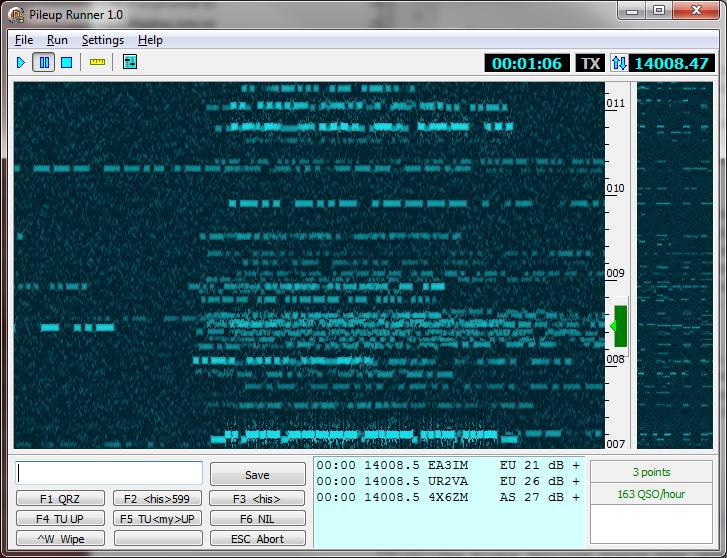Send QRZ with the F1 button
The height and width of the screenshot is (558, 727).
[60, 499]
